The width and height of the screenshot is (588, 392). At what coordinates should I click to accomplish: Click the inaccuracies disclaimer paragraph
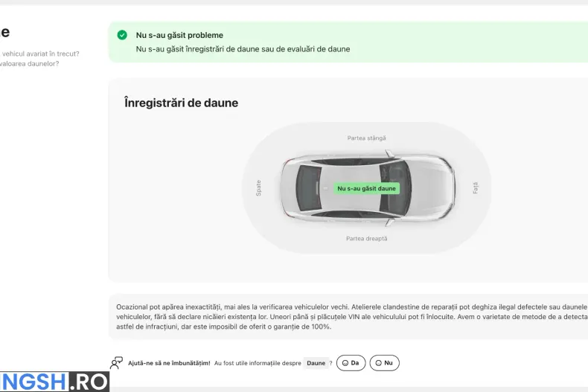click(x=350, y=316)
